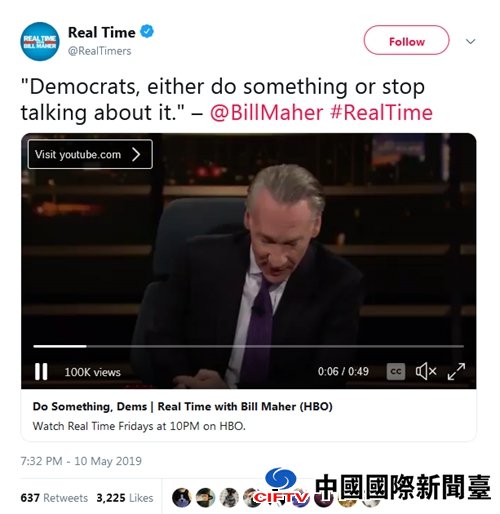
Task: View the 3,225 Likes list
Action: (x=125, y=498)
